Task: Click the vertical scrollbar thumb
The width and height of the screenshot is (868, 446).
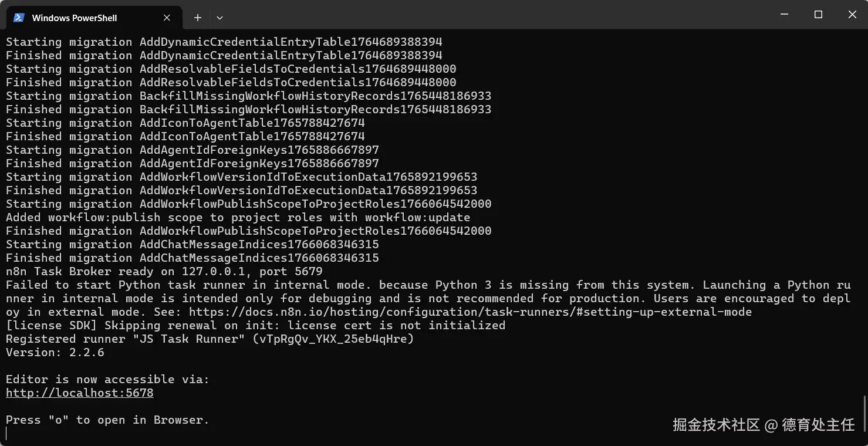Action: point(864,414)
